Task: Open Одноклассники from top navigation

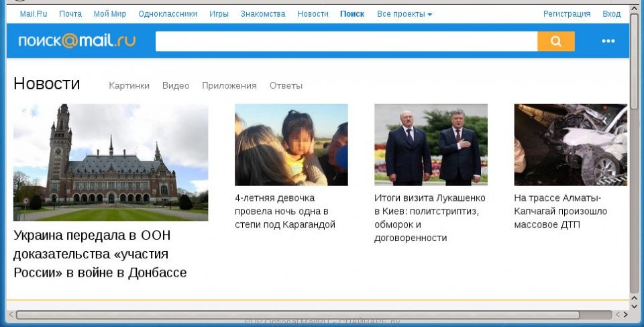Action: click(x=168, y=14)
